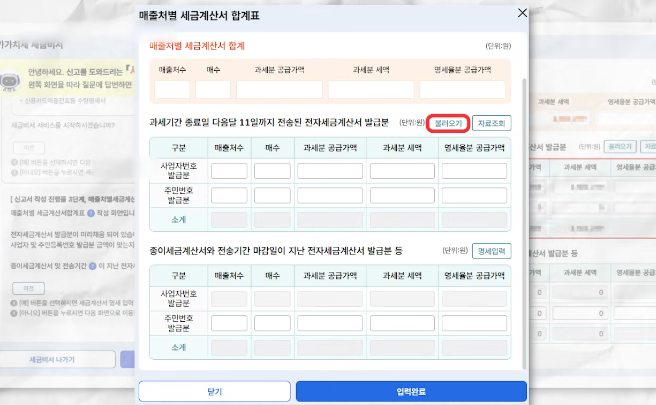Click 과세분 공급가액 input in electronic 사업자번호 발급분 row
Image resolution: width=656 pixels, height=405 pixels.
330,171
